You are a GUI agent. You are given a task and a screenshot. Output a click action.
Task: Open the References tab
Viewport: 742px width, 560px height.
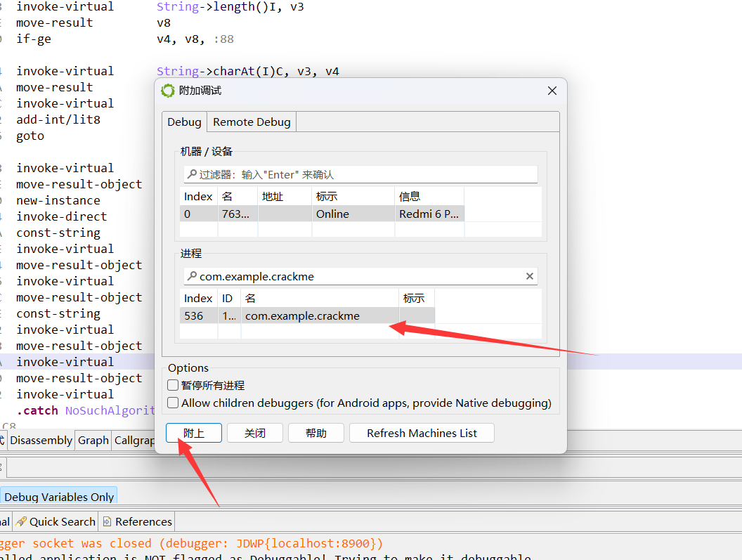pyautogui.click(x=138, y=521)
